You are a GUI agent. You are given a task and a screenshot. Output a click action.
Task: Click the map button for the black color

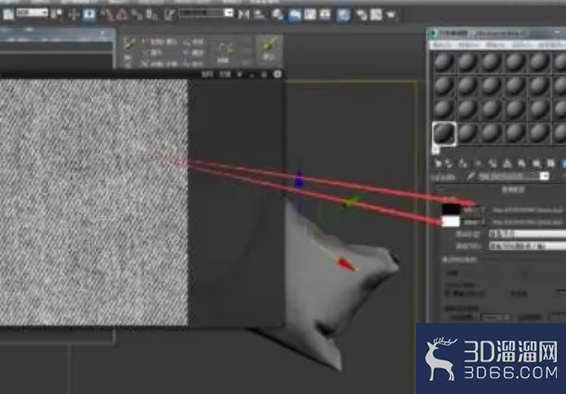pos(527,210)
